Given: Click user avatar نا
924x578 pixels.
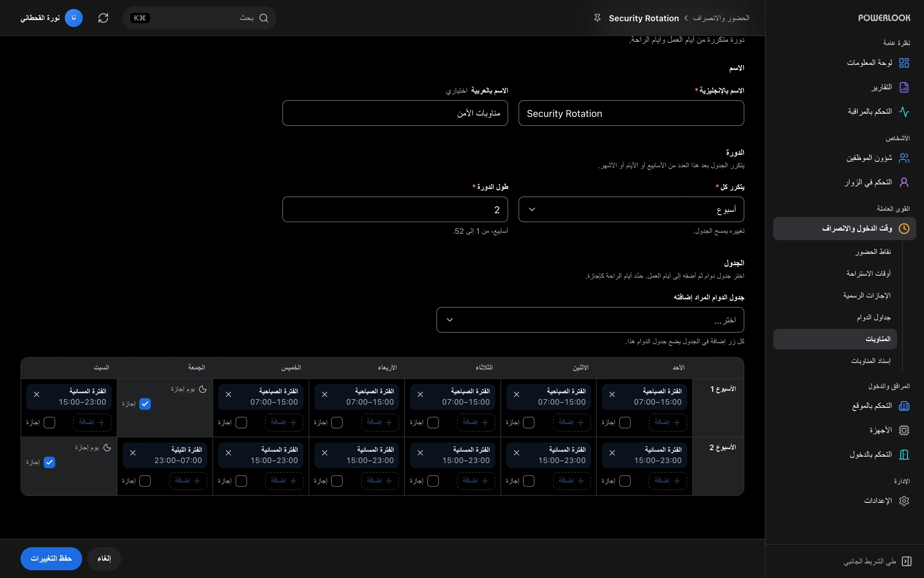Looking at the screenshot, I should coord(74,18).
